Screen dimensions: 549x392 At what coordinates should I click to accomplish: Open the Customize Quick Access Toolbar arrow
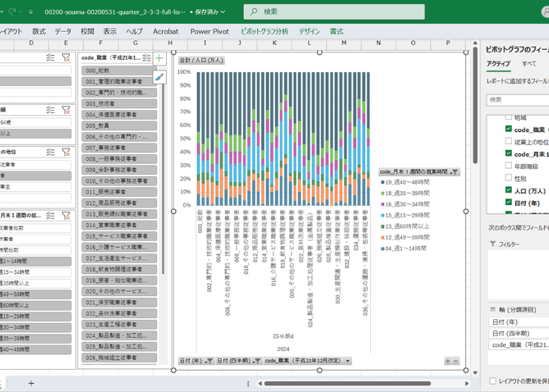click(31, 12)
